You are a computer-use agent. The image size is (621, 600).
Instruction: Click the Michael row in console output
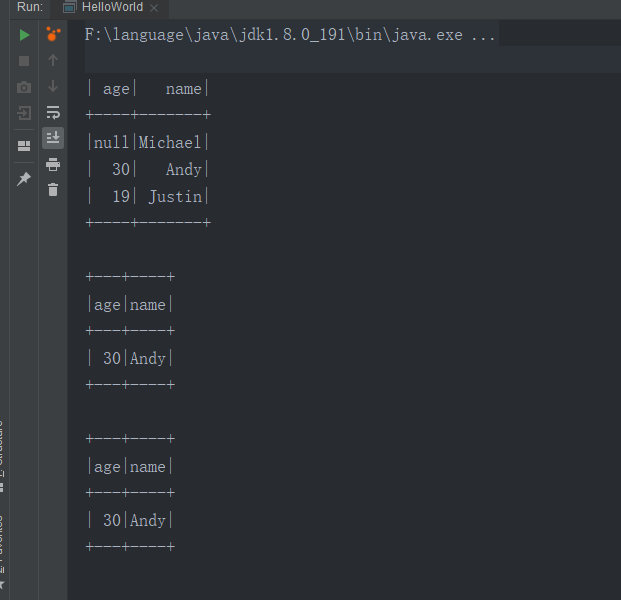pos(148,143)
